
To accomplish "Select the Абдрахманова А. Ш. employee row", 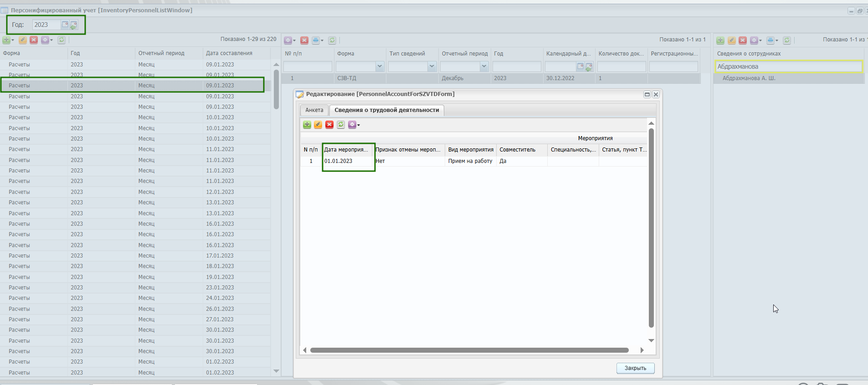I will point(789,78).
